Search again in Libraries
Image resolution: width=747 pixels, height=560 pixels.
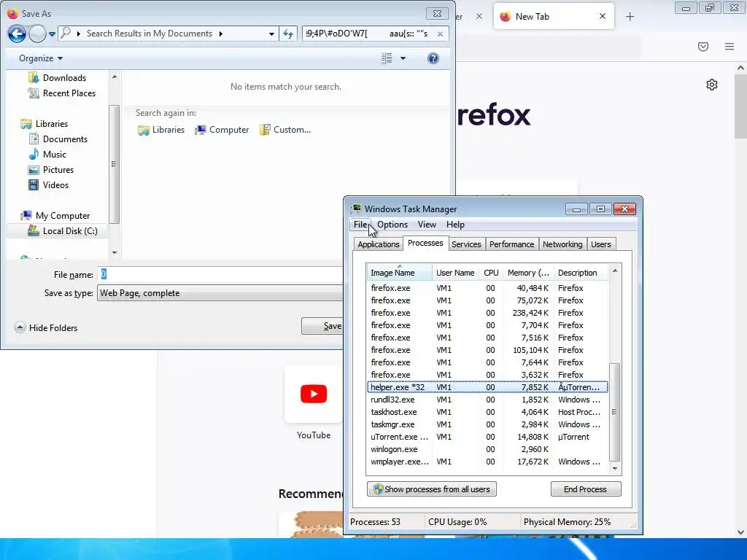tap(161, 130)
